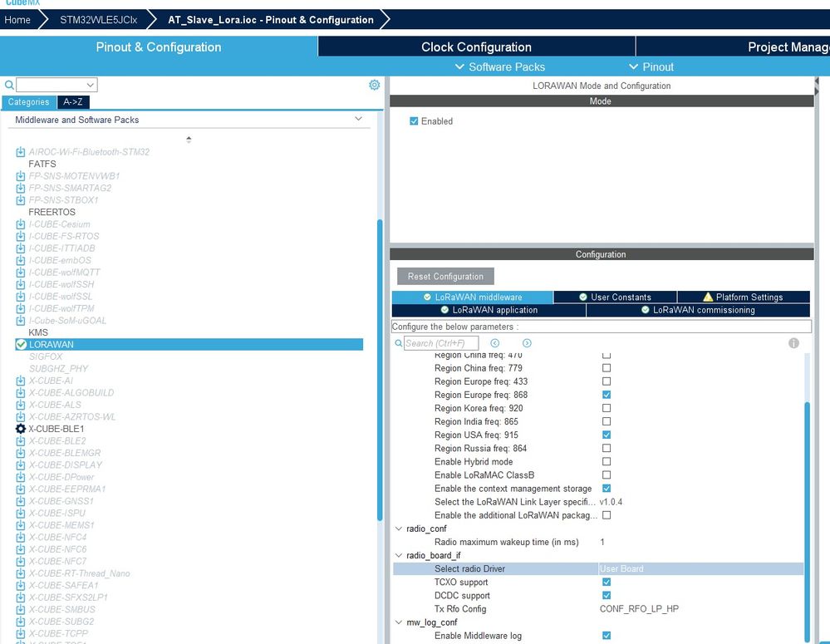This screenshot has width=830, height=644.
Task: Click the download icon beside X-CUBE-DISPLAY
Action: (x=20, y=465)
